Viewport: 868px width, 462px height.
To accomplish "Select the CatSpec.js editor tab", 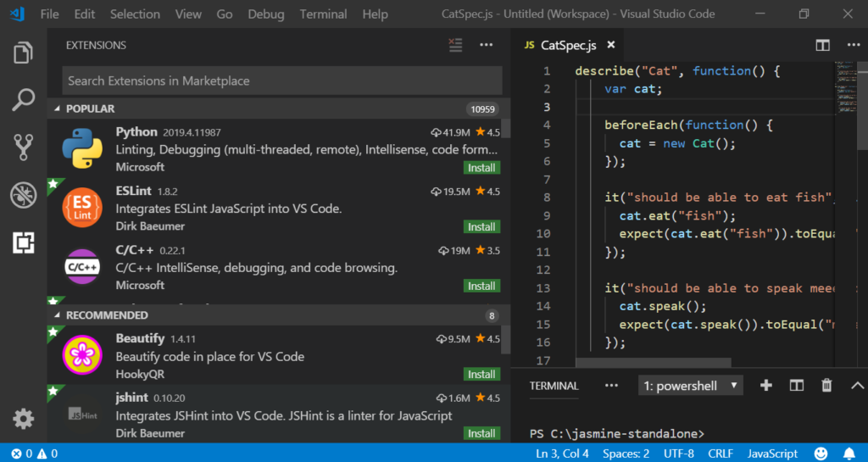I will click(x=568, y=45).
